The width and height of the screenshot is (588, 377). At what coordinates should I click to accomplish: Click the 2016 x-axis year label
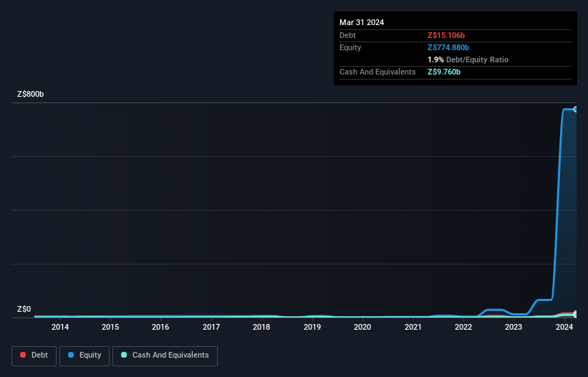[160, 327]
